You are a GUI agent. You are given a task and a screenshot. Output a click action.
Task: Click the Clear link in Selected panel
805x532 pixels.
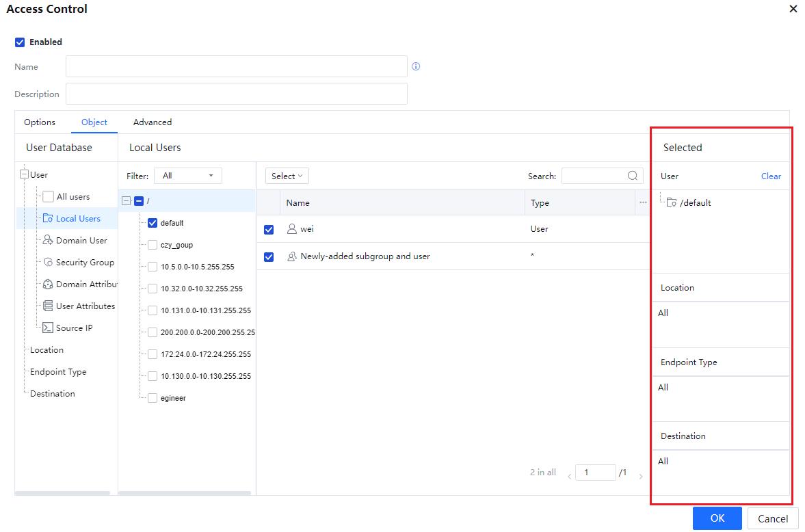pos(771,176)
